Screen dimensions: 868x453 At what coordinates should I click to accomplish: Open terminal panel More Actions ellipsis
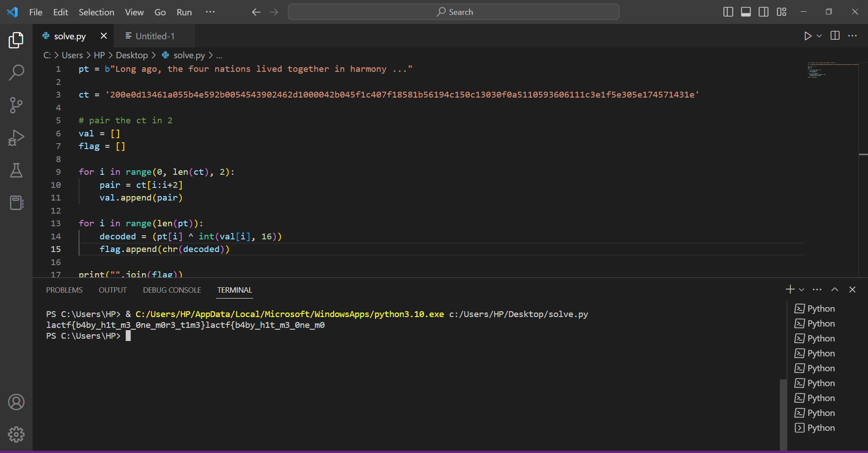(x=817, y=290)
